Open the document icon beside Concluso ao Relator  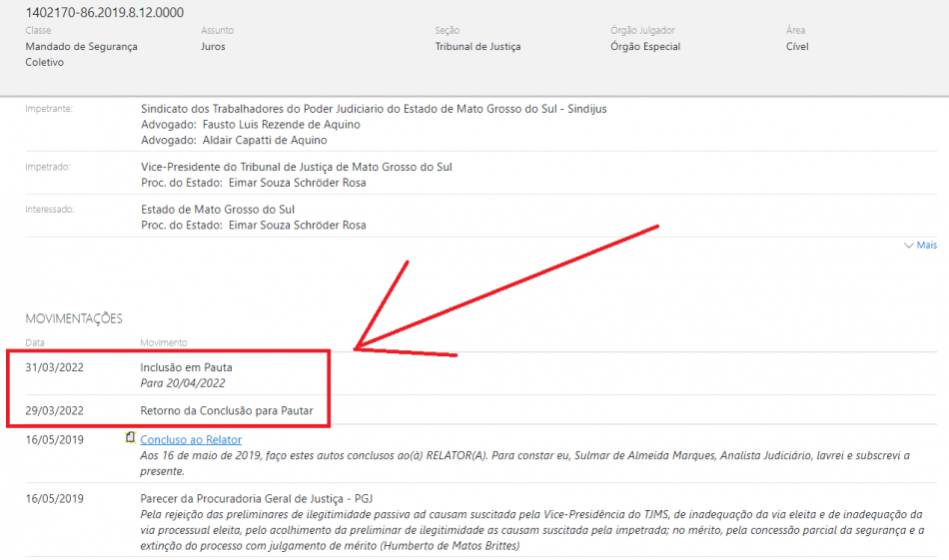click(130, 438)
